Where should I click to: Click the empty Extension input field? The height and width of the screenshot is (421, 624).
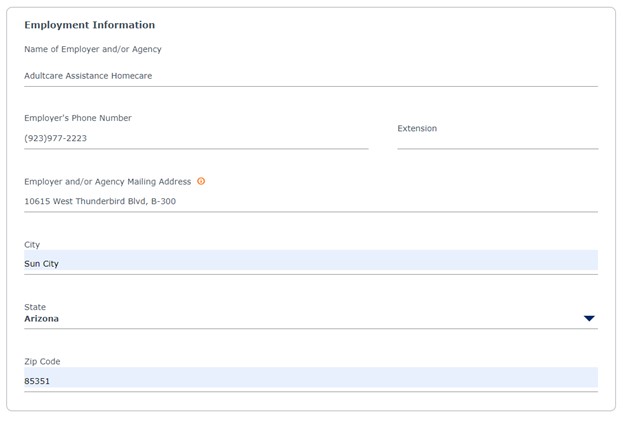[497, 141]
